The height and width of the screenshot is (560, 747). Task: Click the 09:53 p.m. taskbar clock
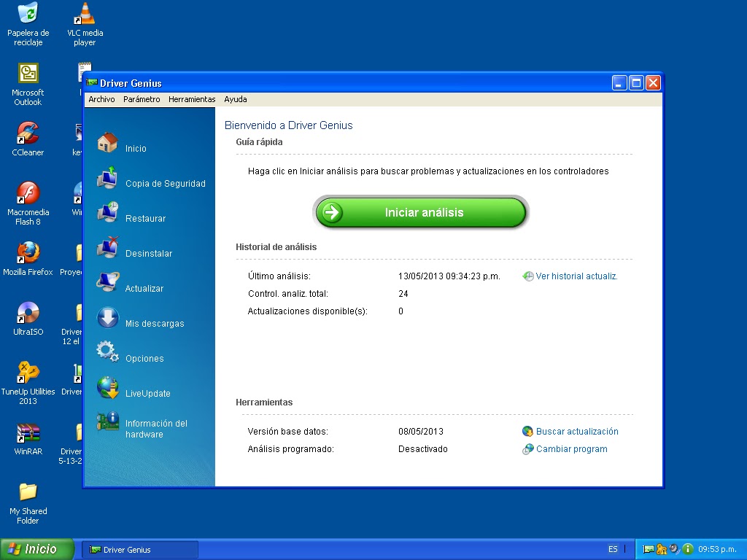pos(717,549)
